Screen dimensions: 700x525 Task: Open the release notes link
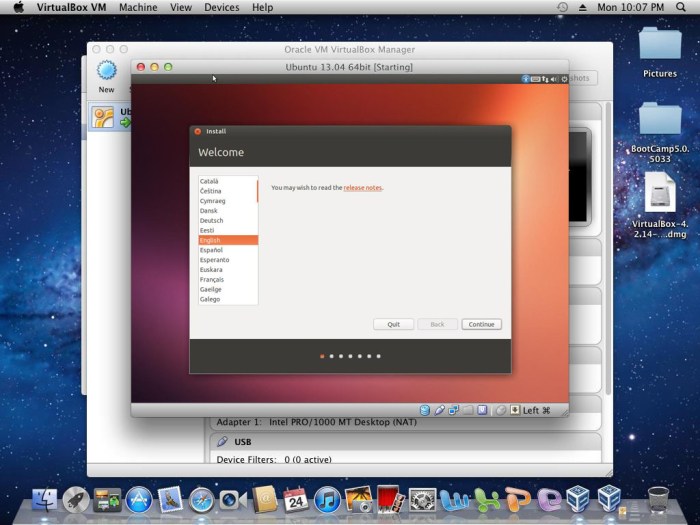coord(363,188)
